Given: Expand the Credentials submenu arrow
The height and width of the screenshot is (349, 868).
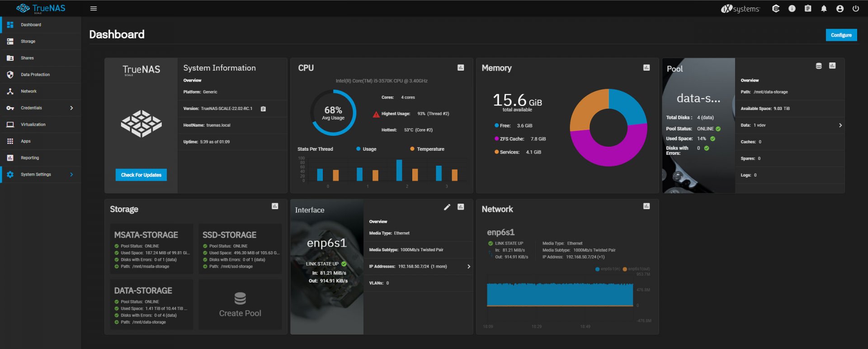Looking at the screenshot, I should 71,108.
